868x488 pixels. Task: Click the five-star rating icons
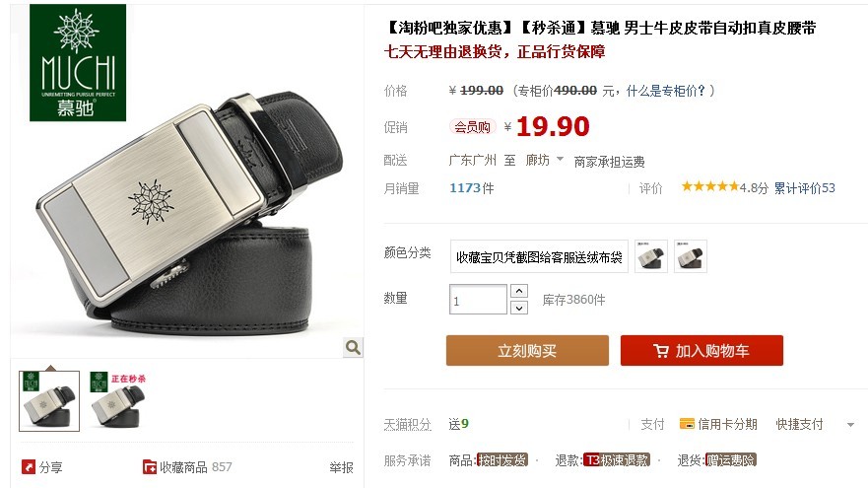(x=709, y=186)
